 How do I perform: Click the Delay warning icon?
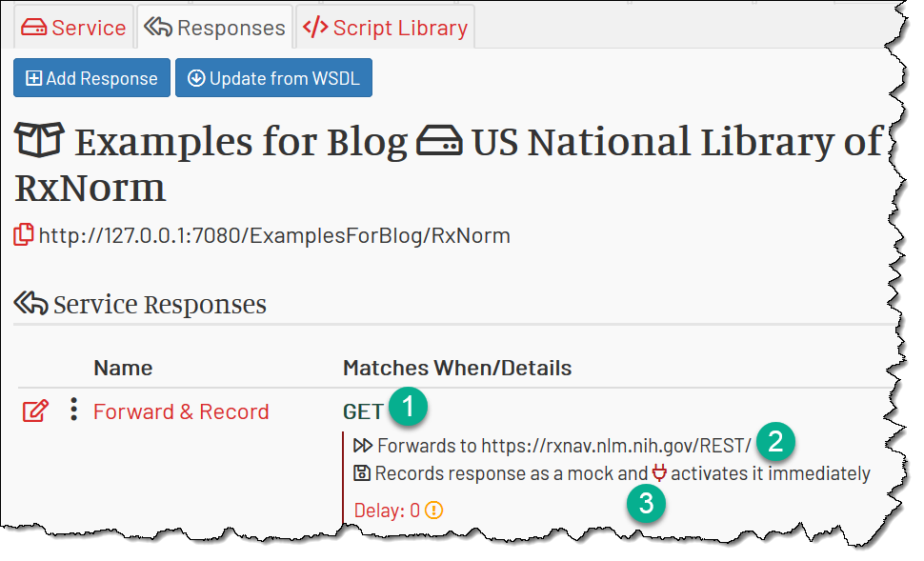click(434, 510)
